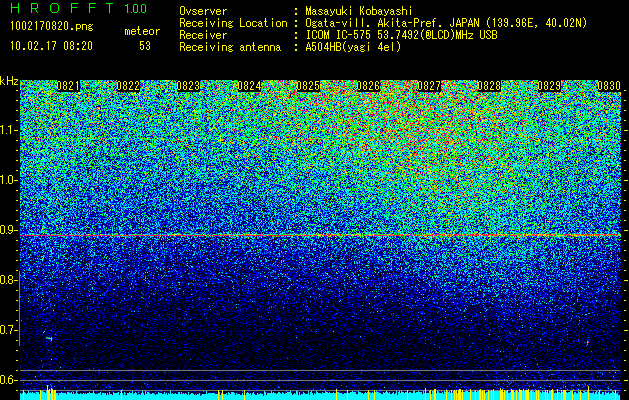This screenshot has width=629, height=400.
Task: Click the 0828 time marker
Action: pyautogui.click(x=489, y=86)
